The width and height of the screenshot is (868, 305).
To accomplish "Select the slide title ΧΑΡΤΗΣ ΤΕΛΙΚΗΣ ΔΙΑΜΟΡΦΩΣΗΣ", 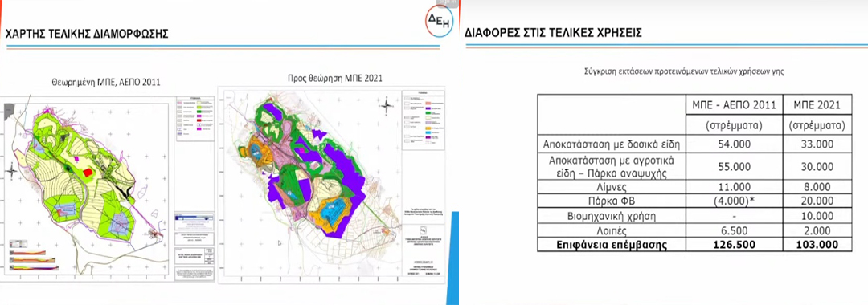I will click(86, 35).
